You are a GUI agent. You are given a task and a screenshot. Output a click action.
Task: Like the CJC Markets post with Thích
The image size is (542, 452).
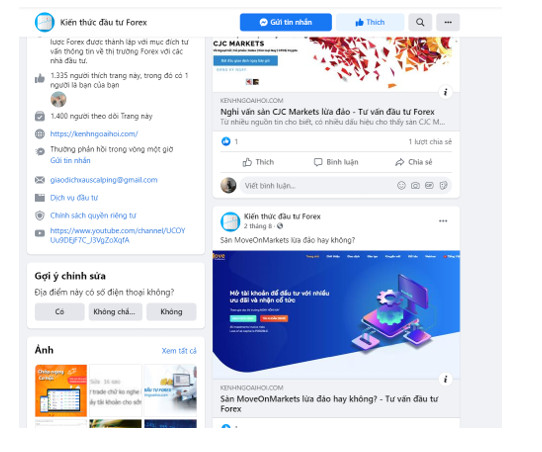pyautogui.click(x=258, y=162)
